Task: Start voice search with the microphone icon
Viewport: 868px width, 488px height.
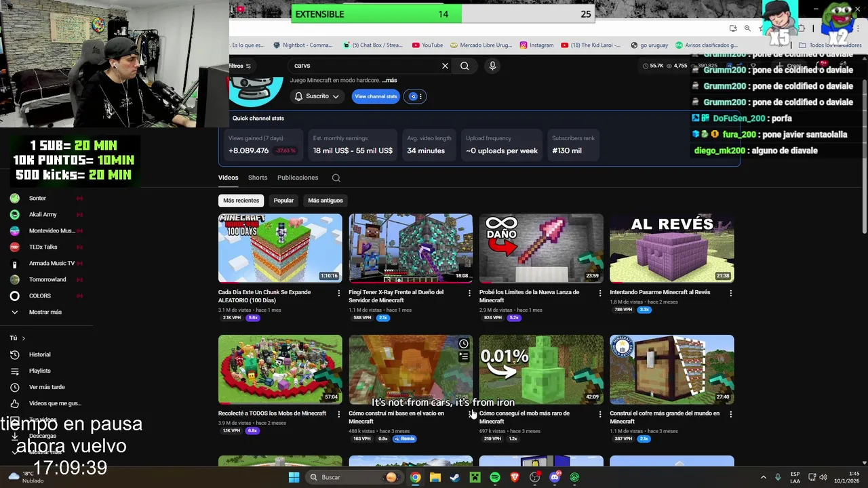Action: click(492, 66)
